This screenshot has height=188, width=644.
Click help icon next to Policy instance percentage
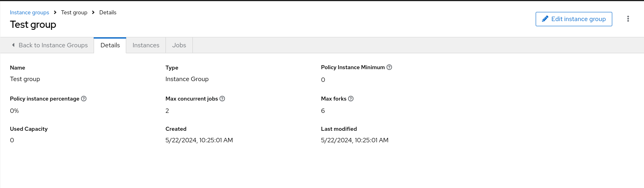click(x=84, y=99)
